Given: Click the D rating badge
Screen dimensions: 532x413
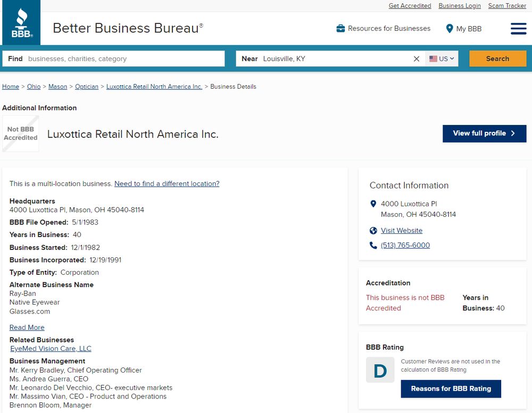Looking at the screenshot, I should click(x=380, y=370).
